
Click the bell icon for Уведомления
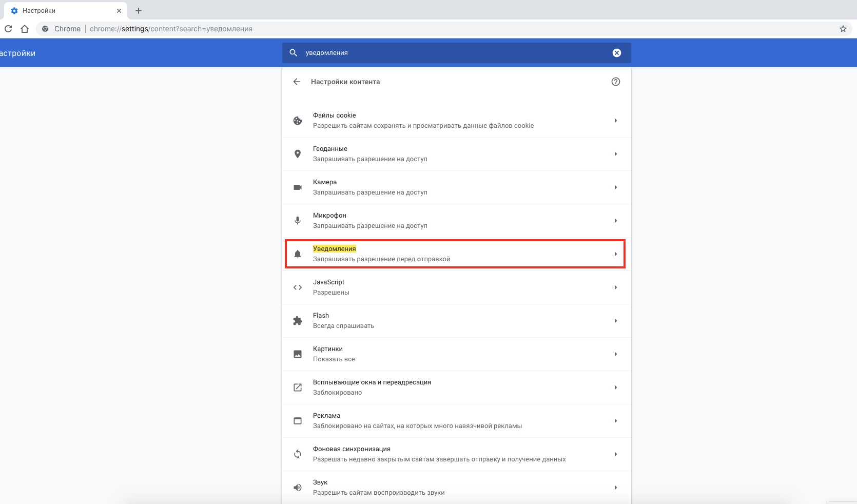tap(298, 254)
